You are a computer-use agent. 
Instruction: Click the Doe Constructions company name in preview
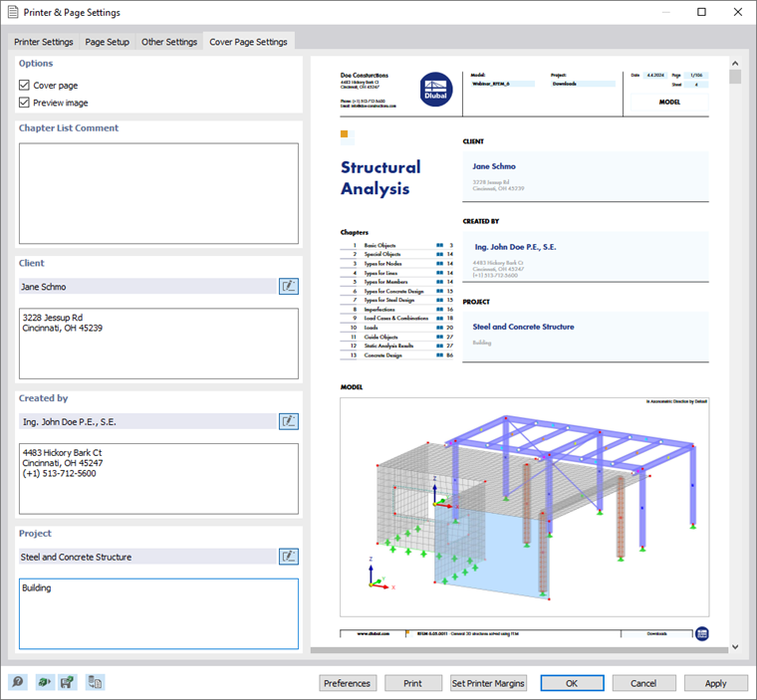[364, 76]
